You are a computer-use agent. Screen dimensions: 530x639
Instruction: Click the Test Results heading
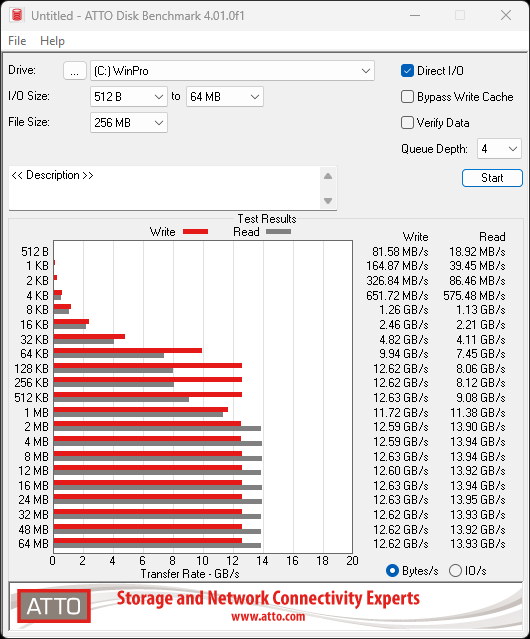(267, 219)
